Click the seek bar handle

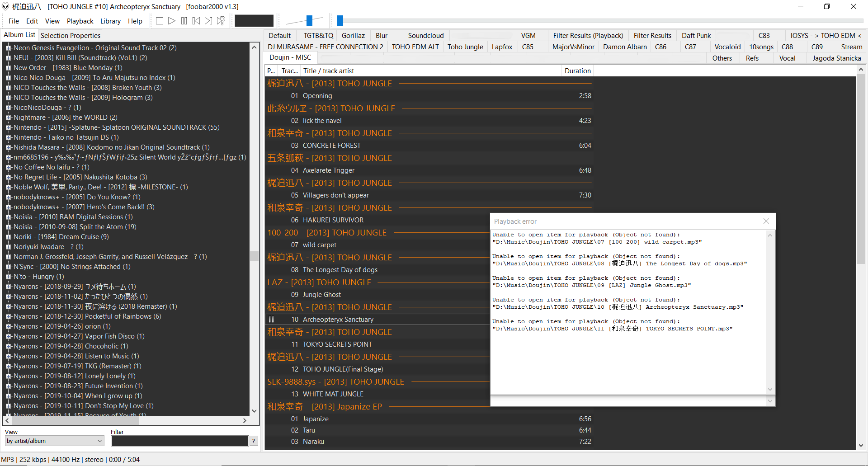coord(340,20)
